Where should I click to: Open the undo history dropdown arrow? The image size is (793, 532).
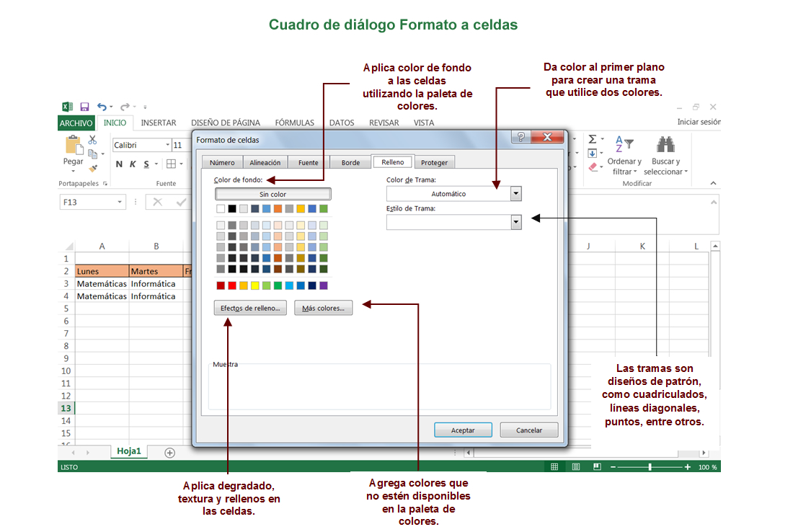(111, 107)
